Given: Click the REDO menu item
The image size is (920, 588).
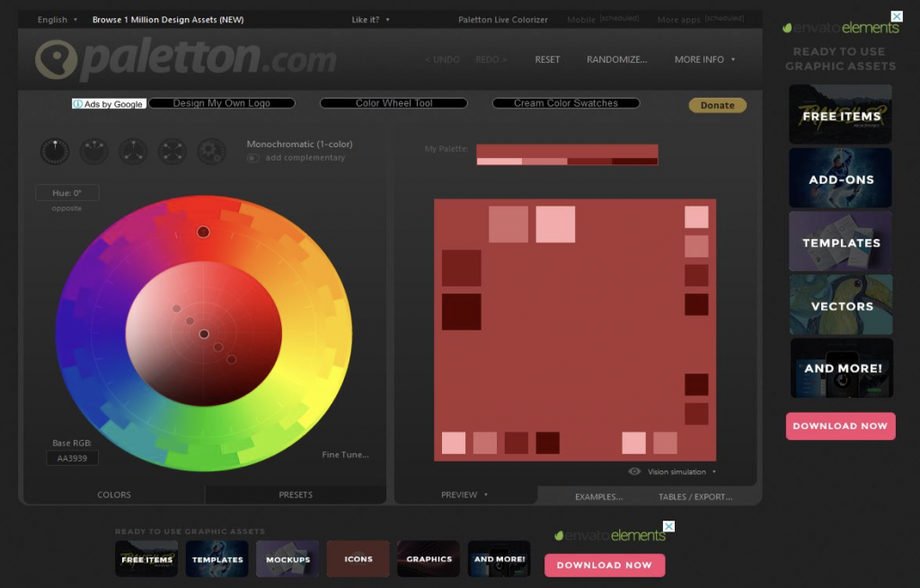Looking at the screenshot, I should (491, 59).
